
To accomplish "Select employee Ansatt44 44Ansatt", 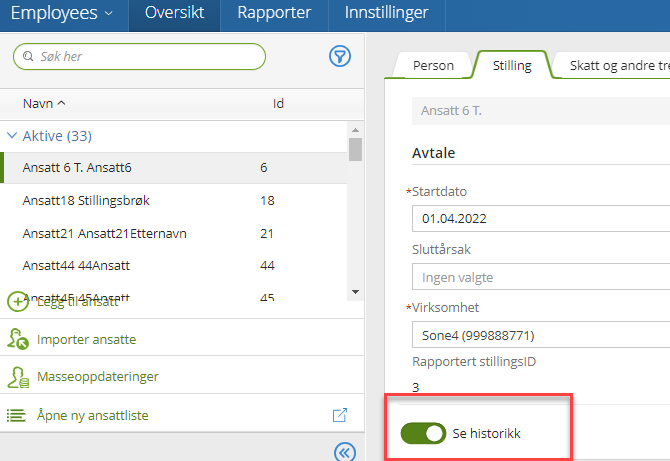I will [173, 265].
